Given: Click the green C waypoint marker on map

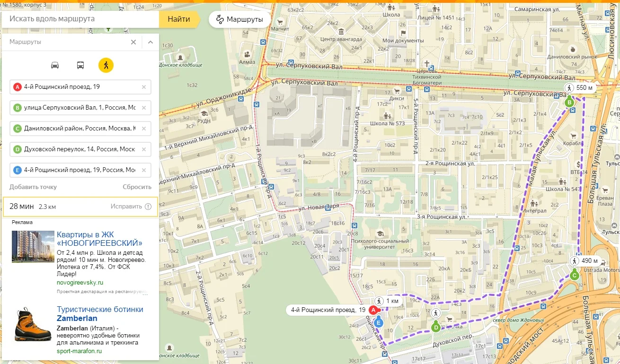Looking at the screenshot, I should tap(574, 275).
